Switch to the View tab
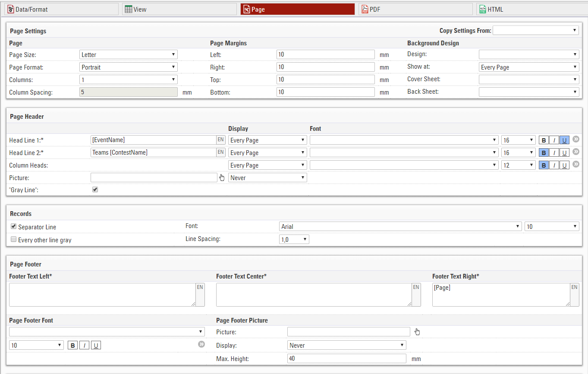 pyautogui.click(x=179, y=9)
